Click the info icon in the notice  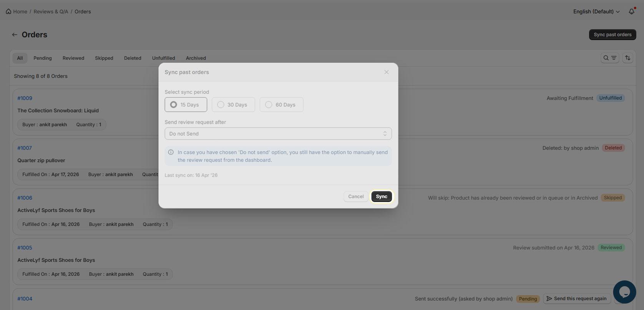click(171, 153)
